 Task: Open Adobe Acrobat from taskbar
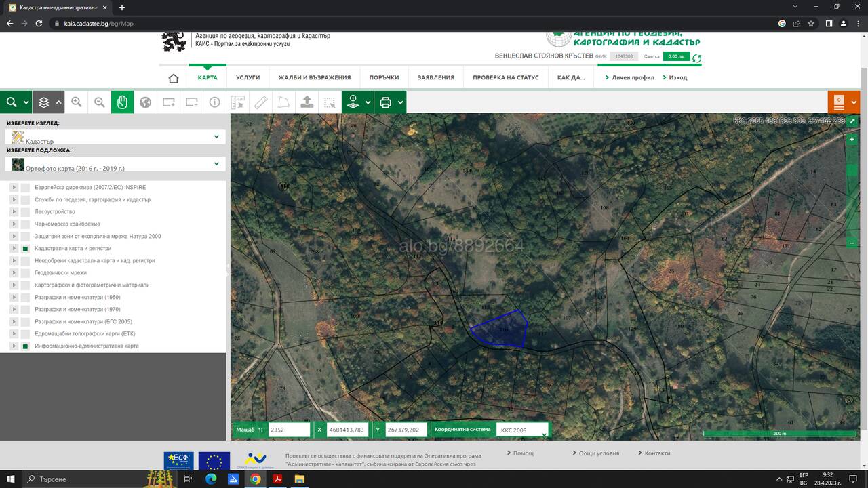point(277,479)
